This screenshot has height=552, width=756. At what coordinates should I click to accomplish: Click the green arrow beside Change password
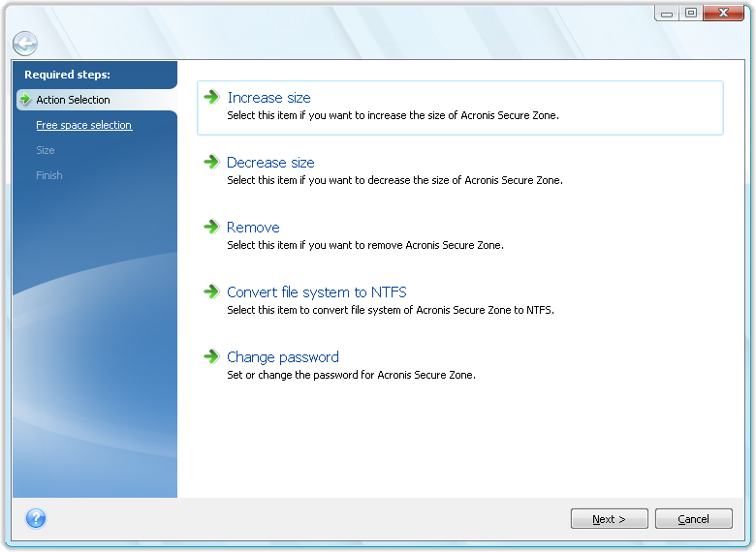pyautogui.click(x=211, y=356)
